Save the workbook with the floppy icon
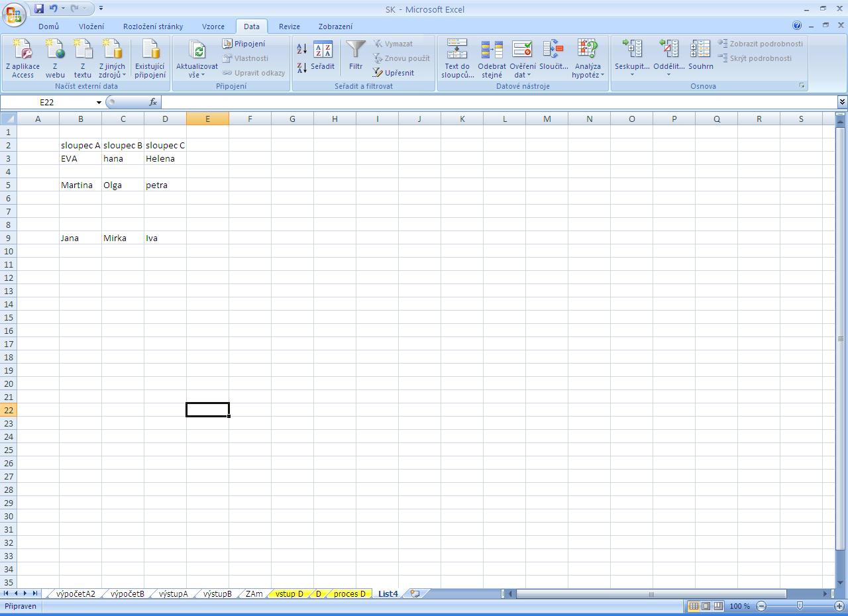Viewport: 848px width, 616px height. (39, 9)
